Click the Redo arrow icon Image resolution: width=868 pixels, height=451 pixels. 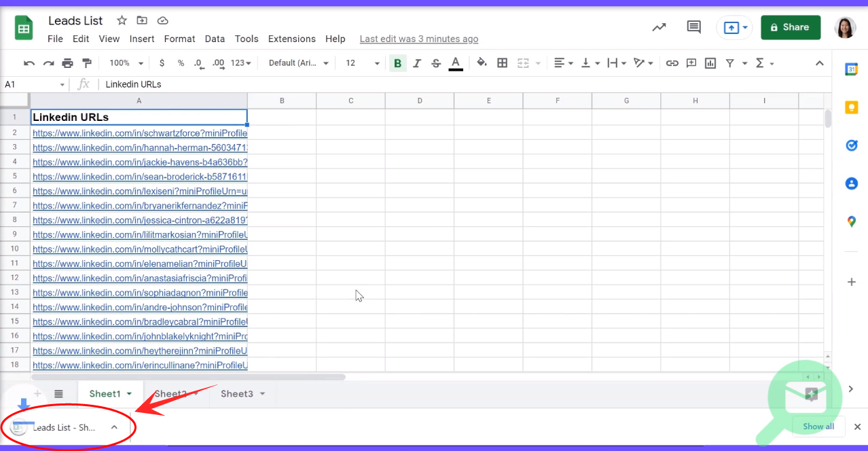(48, 63)
